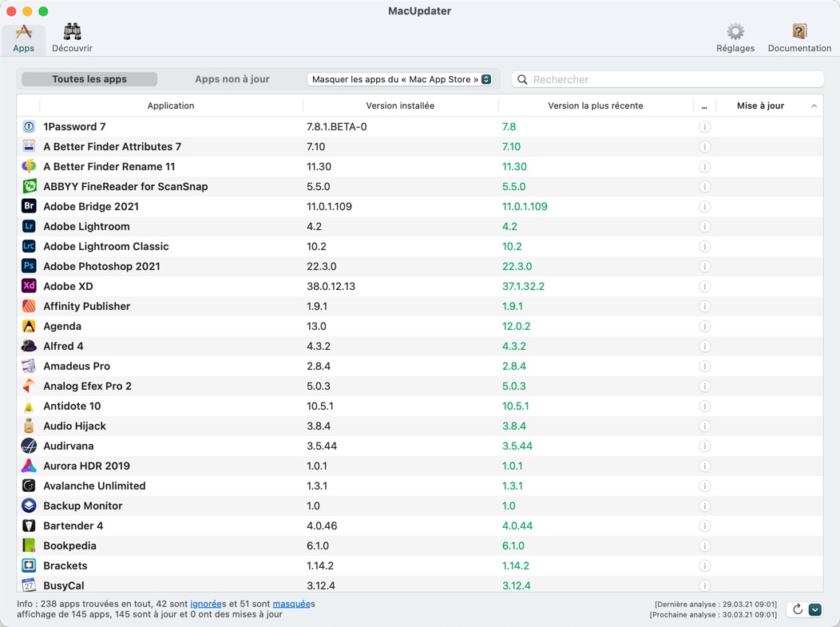Toggle Mise à jour column sort arrow
Screen dimensions: 840x627
pos(814,106)
